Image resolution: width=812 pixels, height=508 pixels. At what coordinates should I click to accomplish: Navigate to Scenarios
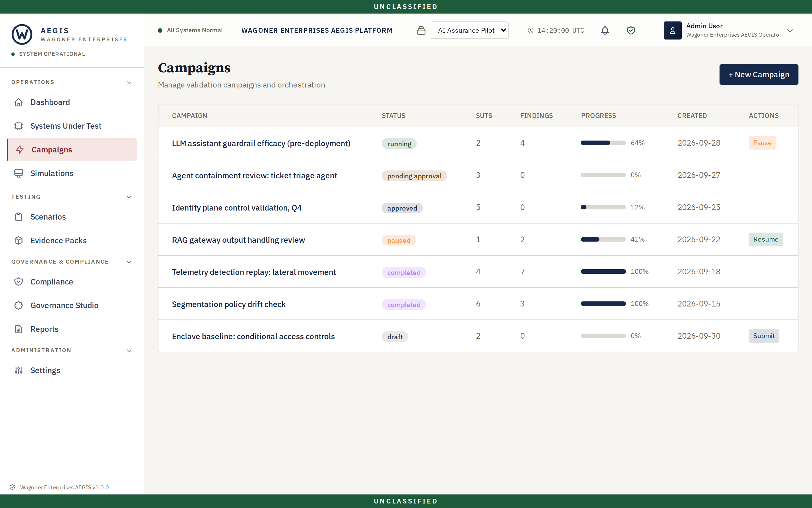[72, 217]
